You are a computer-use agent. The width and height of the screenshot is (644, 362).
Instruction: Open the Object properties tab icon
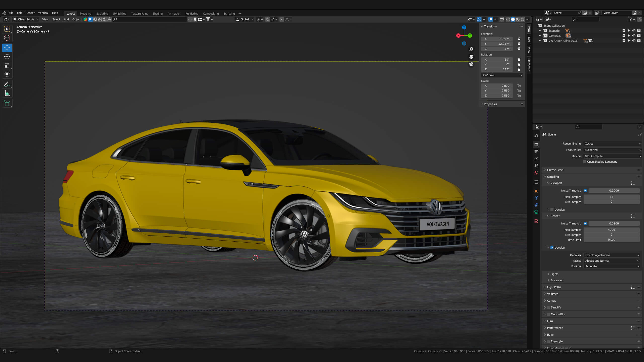click(x=536, y=191)
